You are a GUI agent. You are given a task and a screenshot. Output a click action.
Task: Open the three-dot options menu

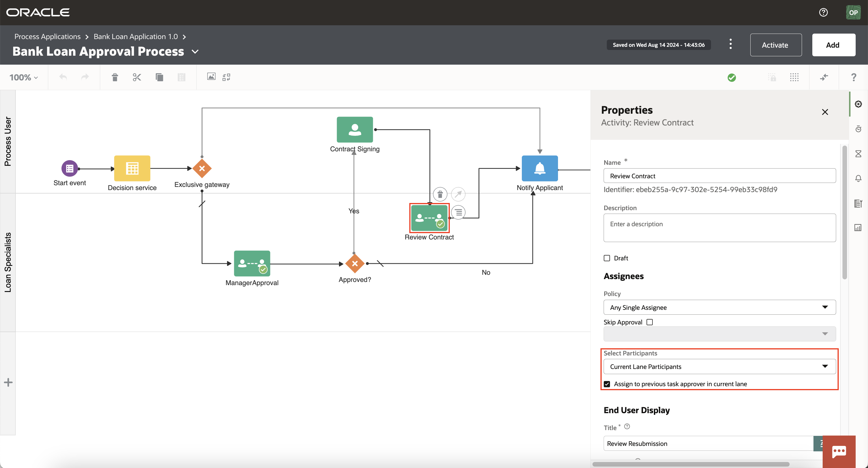tap(730, 44)
